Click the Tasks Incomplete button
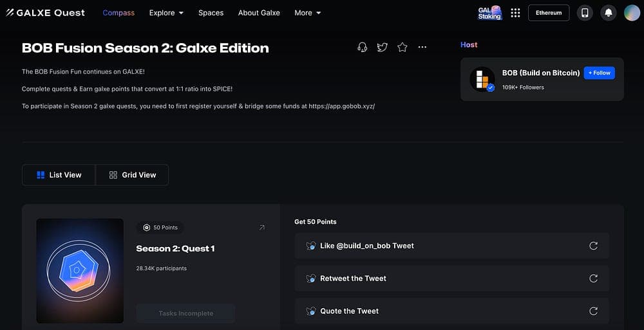The image size is (644, 330). 185,313
